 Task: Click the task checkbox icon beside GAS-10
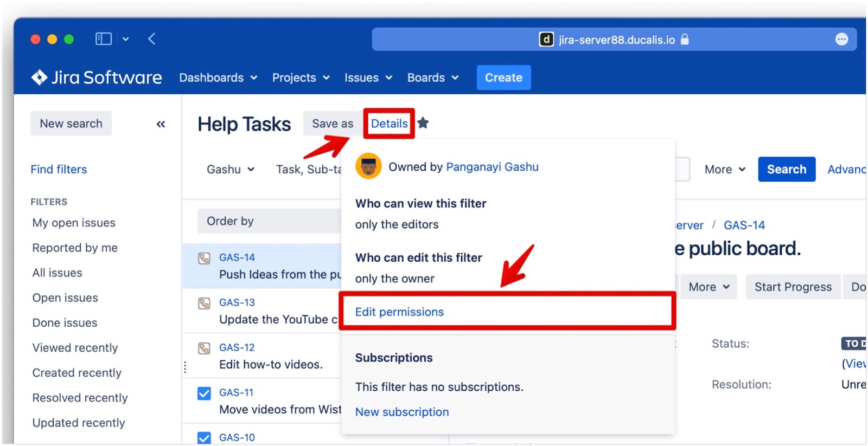[204, 437]
